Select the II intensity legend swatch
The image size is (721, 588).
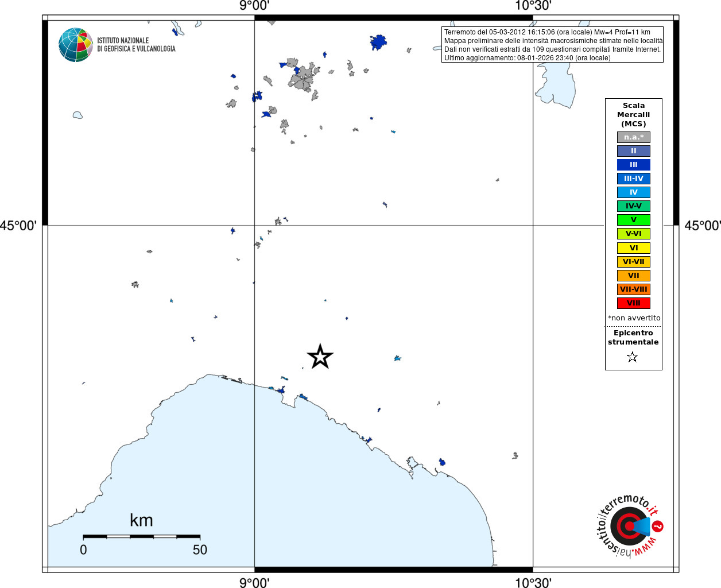click(x=634, y=151)
